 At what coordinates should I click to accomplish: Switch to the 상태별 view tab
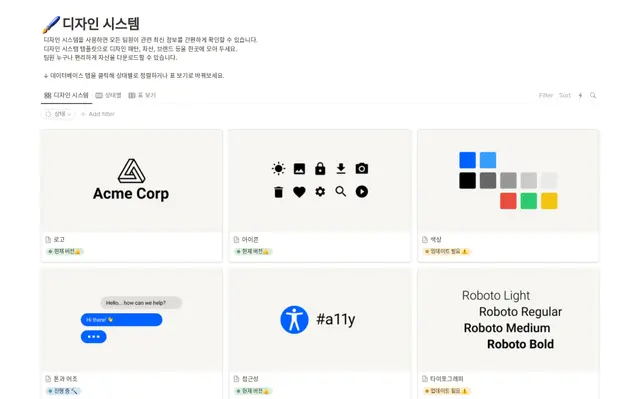(108, 95)
